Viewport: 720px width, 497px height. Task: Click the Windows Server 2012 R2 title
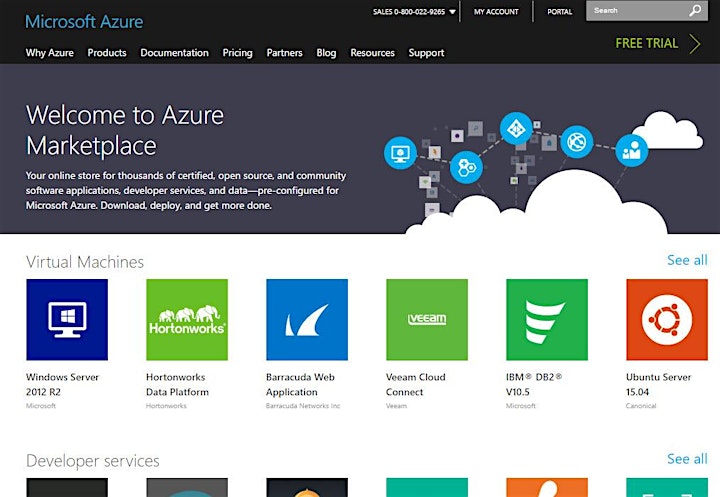(x=62, y=384)
